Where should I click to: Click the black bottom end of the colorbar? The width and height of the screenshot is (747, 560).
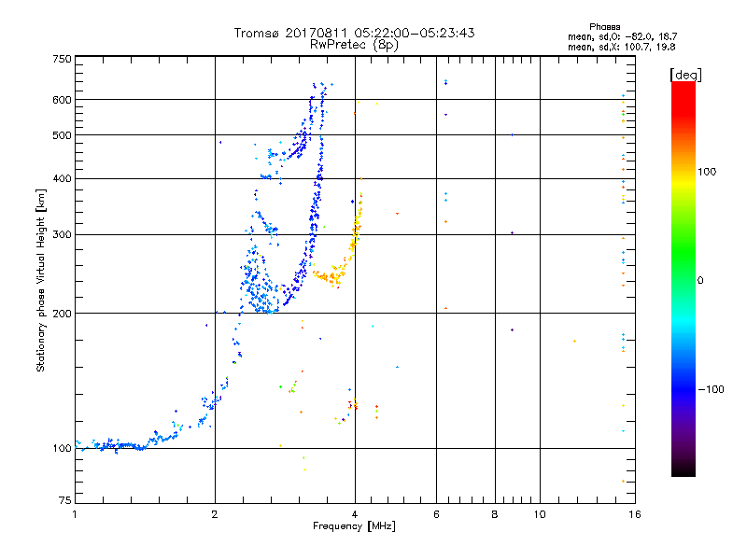[683, 471]
